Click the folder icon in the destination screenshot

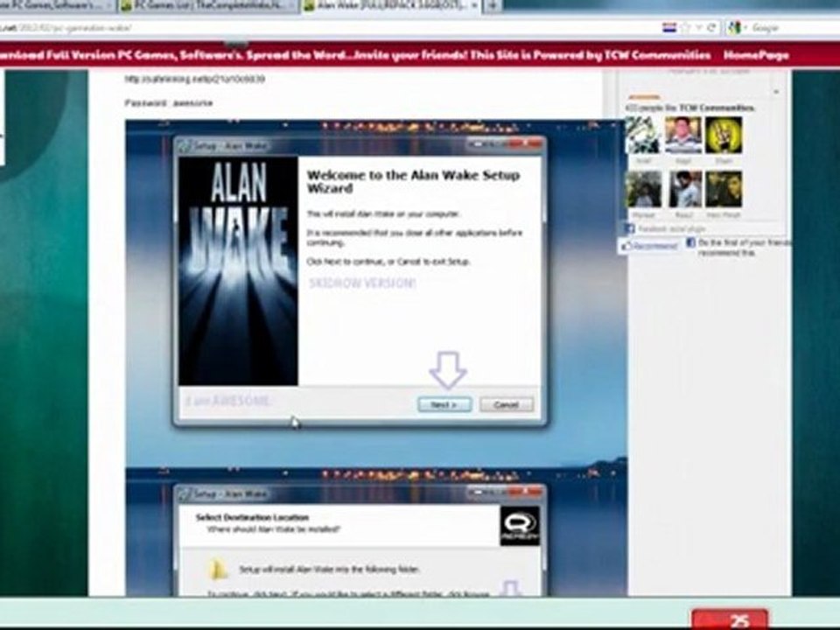(x=218, y=570)
